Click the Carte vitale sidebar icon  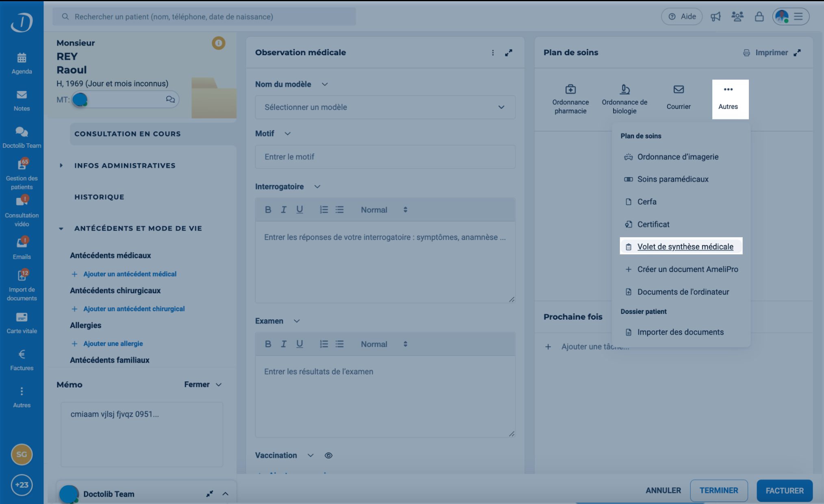[22, 318]
